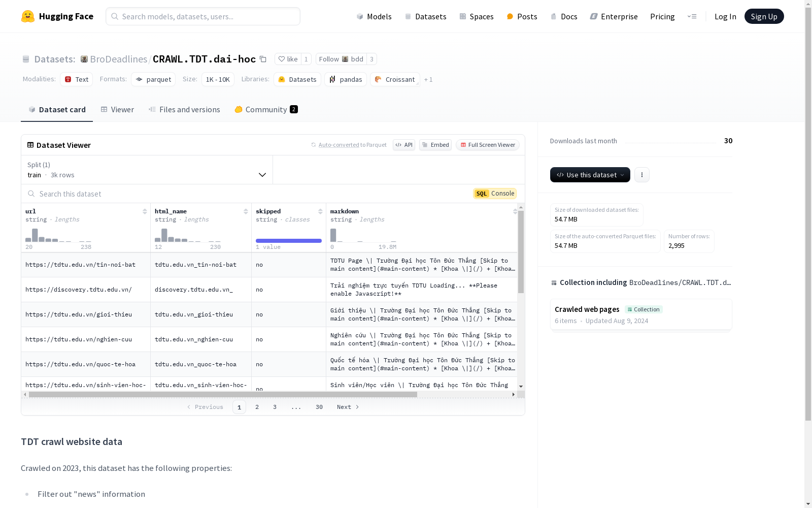The image size is (812, 508).
Task: Click the pandas library tag
Action: tap(346, 79)
